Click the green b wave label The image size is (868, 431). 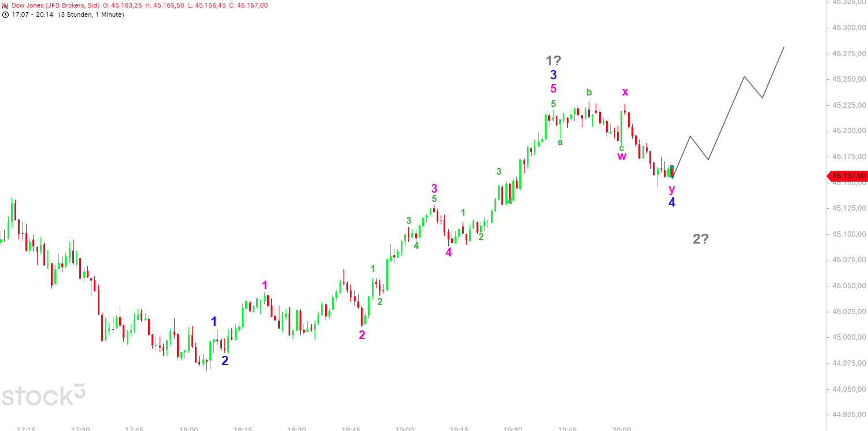[589, 92]
